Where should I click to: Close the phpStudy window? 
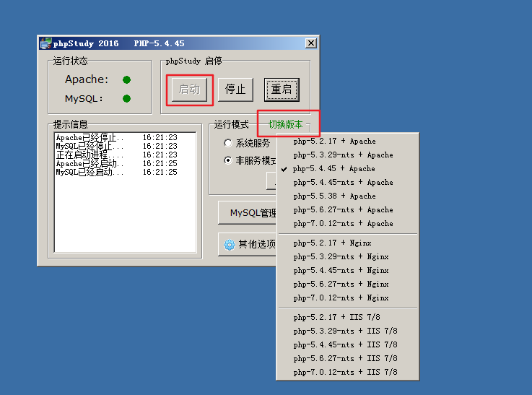tap(311, 43)
